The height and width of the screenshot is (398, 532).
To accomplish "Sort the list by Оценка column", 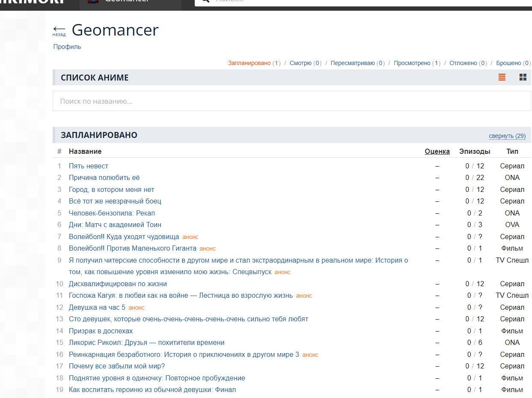I will (x=437, y=151).
